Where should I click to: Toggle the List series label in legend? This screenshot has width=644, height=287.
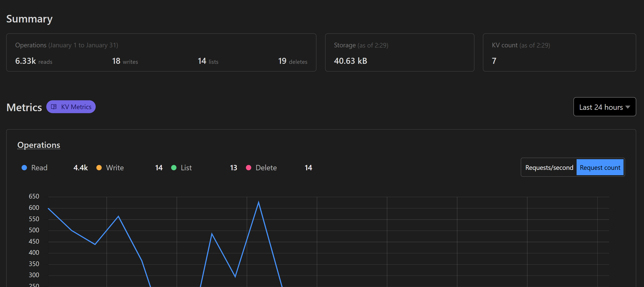click(x=186, y=168)
